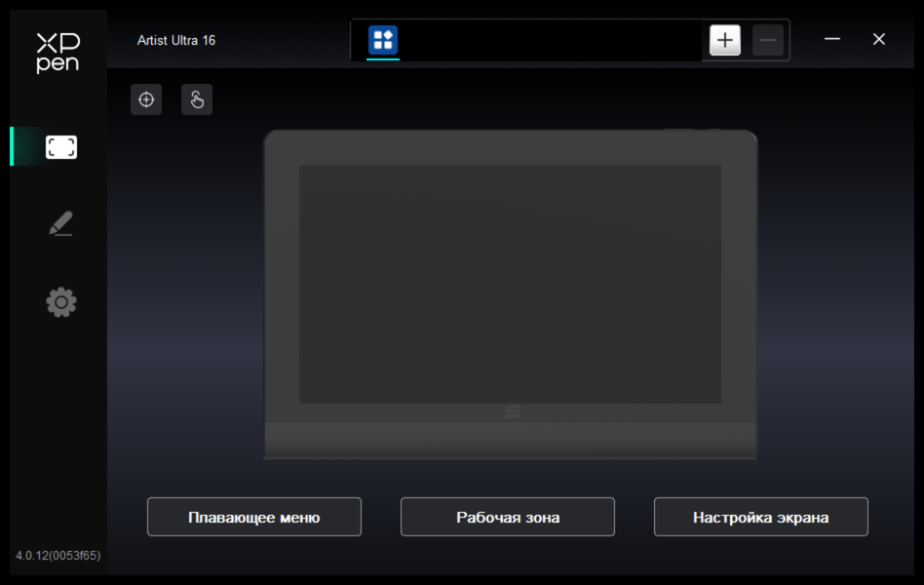Open the screen calibration crosshair tool
The image size is (924, 585).
pyautogui.click(x=146, y=99)
